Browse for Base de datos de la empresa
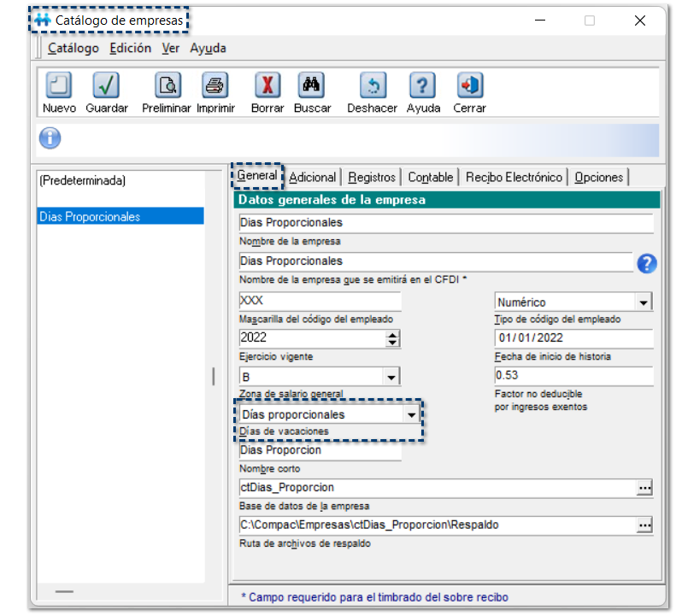The image size is (676, 616). 644,487
